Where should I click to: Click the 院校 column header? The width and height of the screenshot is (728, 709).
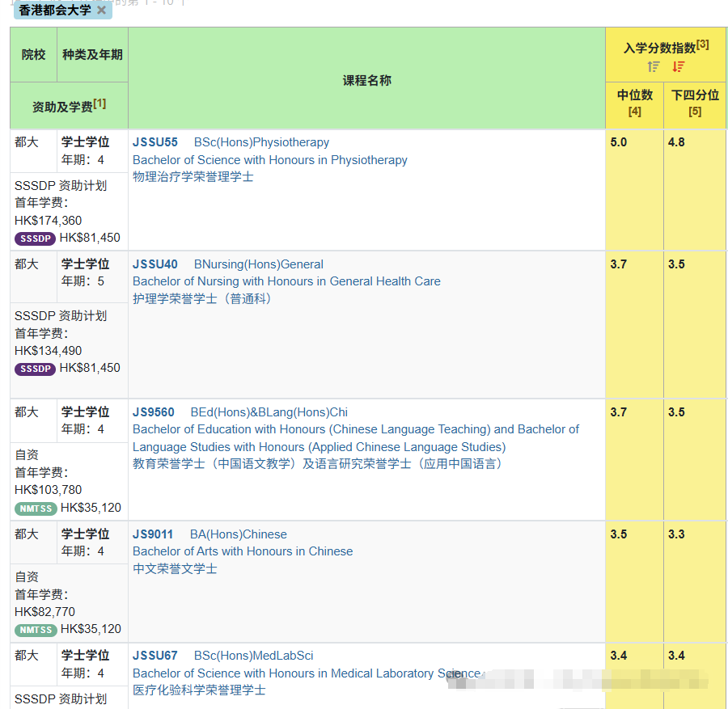[33, 55]
